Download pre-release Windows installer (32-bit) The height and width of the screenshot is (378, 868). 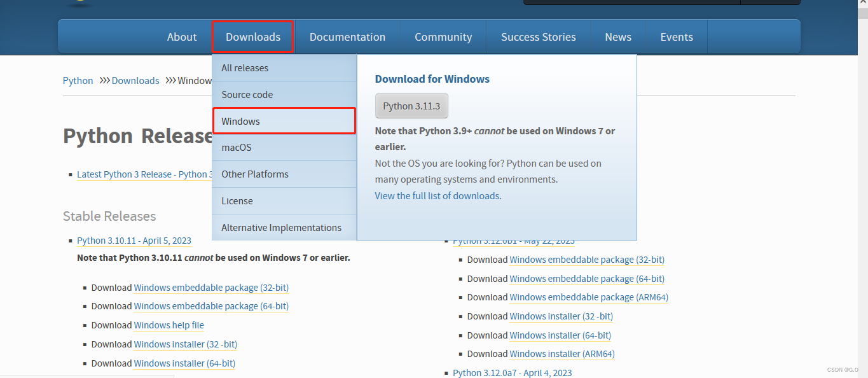point(561,316)
